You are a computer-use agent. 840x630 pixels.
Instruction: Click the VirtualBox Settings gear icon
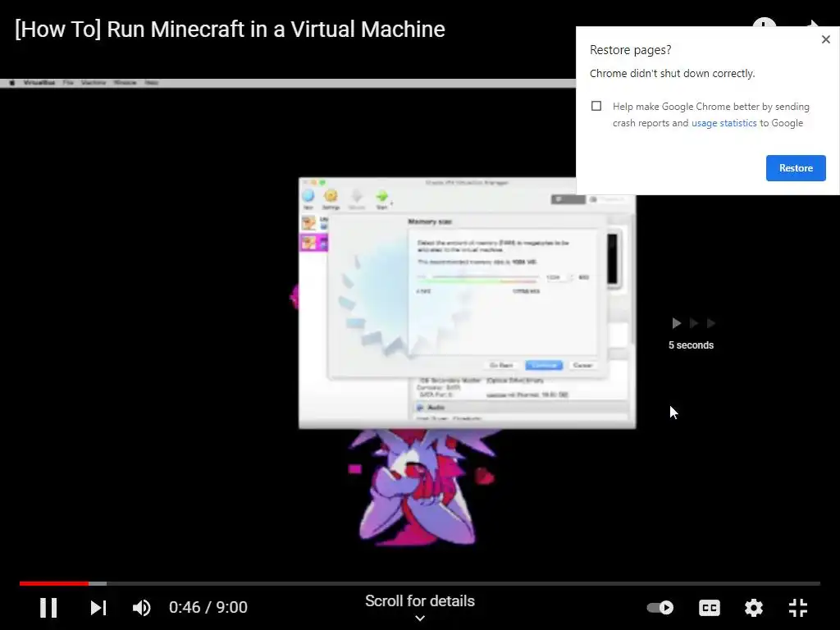[331, 199]
